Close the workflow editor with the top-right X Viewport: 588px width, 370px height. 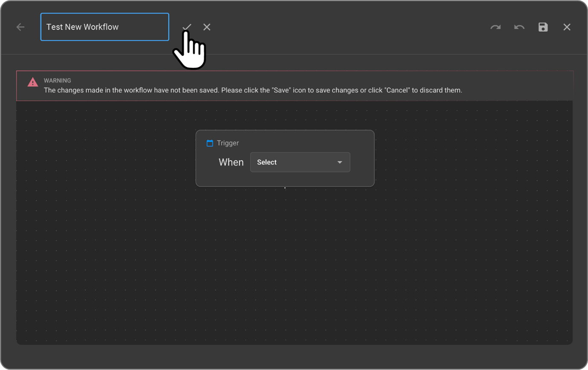(567, 27)
